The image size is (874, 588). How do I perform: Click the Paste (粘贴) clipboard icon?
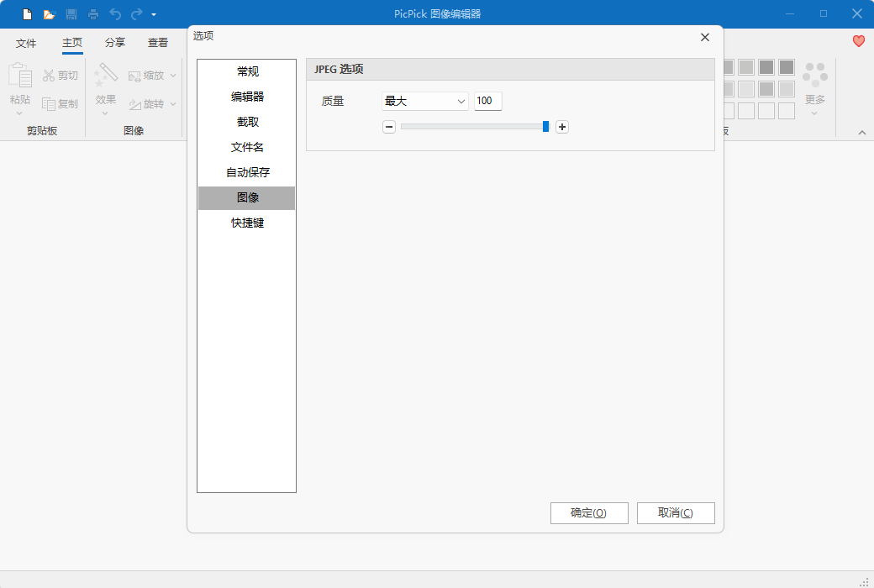[20, 76]
